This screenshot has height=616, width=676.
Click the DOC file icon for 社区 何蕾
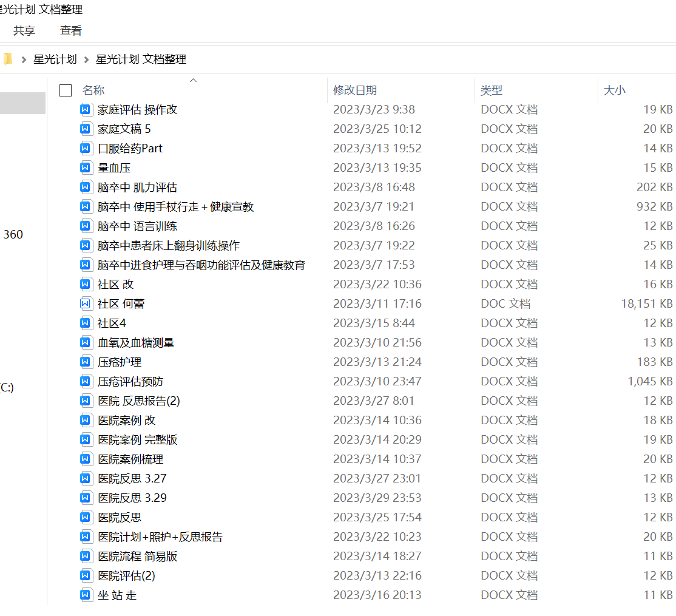coord(86,304)
